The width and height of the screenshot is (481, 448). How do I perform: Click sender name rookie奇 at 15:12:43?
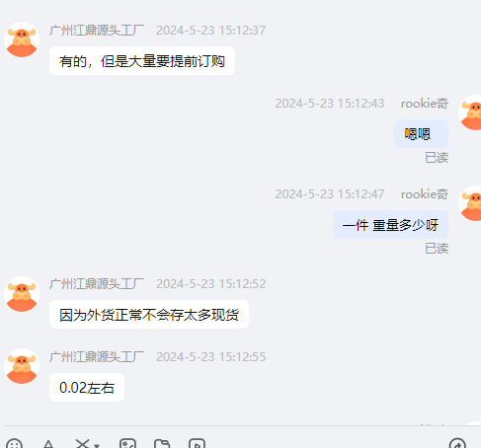(425, 104)
